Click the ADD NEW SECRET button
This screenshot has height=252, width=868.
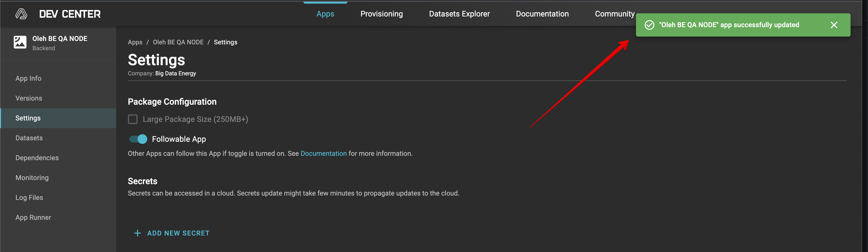point(172,233)
